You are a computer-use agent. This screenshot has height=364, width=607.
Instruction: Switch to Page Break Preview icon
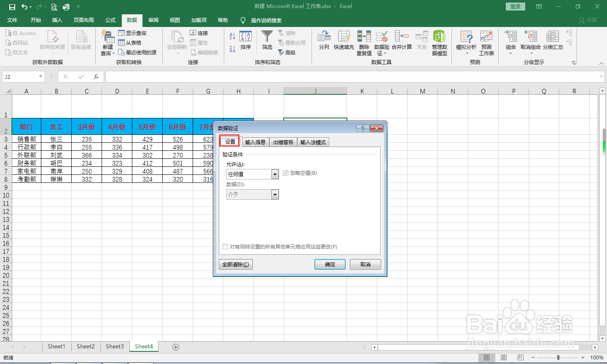coord(521,357)
